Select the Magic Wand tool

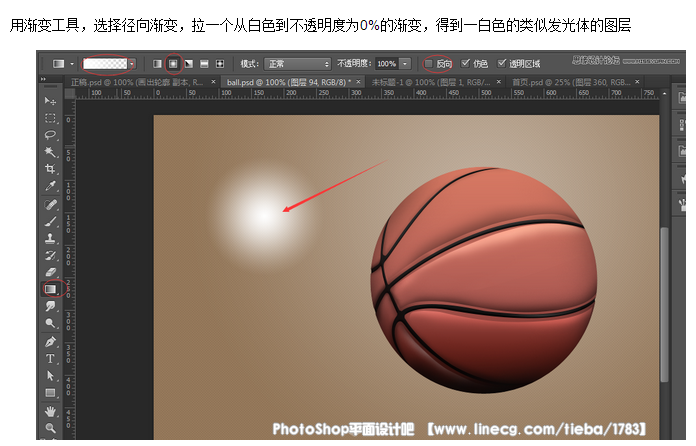tap(50, 152)
